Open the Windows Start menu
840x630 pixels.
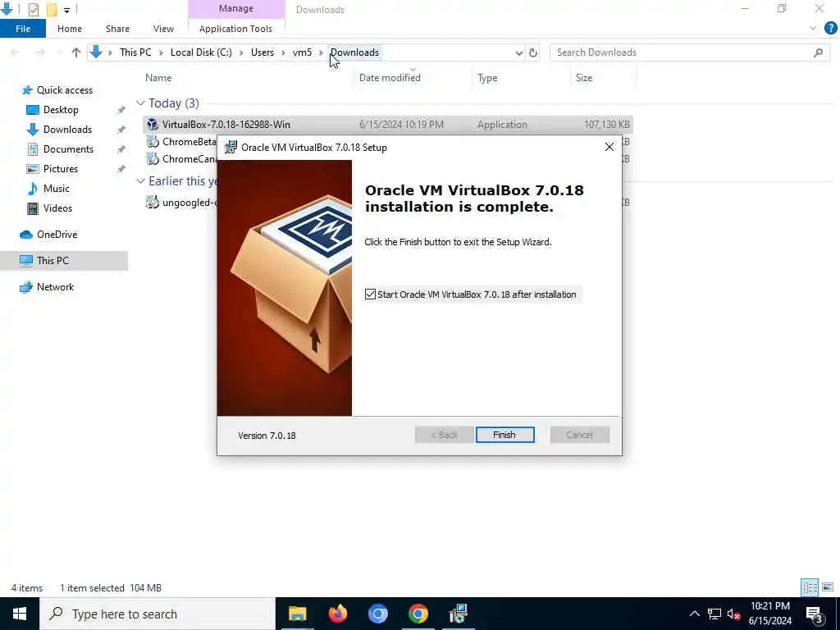tap(20, 614)
